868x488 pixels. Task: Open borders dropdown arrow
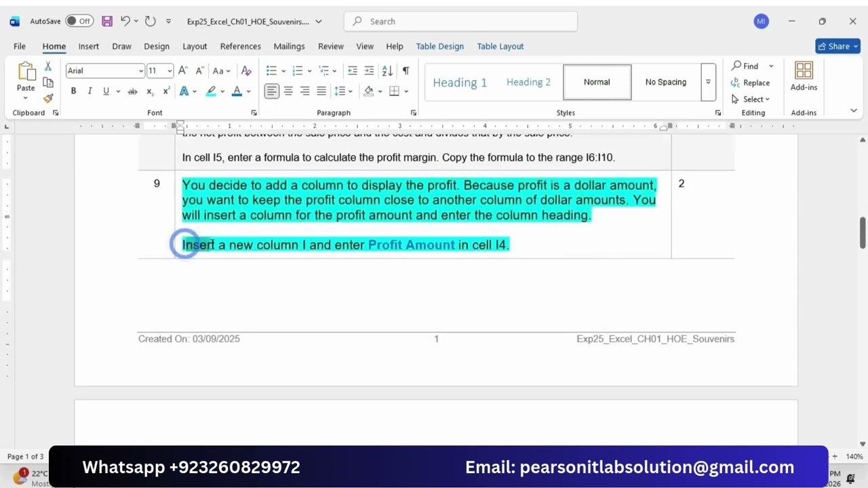pyautogui.click(x=406, y=91)
